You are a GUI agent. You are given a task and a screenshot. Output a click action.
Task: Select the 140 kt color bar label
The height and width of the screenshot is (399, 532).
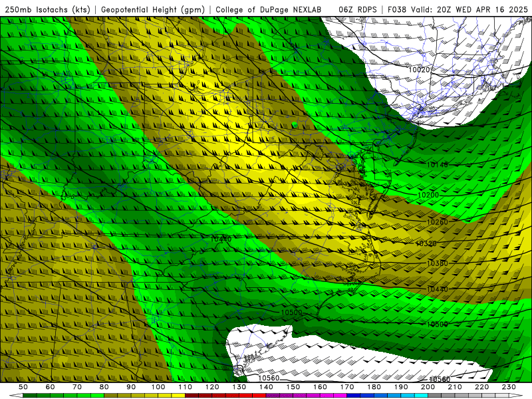(x=266, y=387)
